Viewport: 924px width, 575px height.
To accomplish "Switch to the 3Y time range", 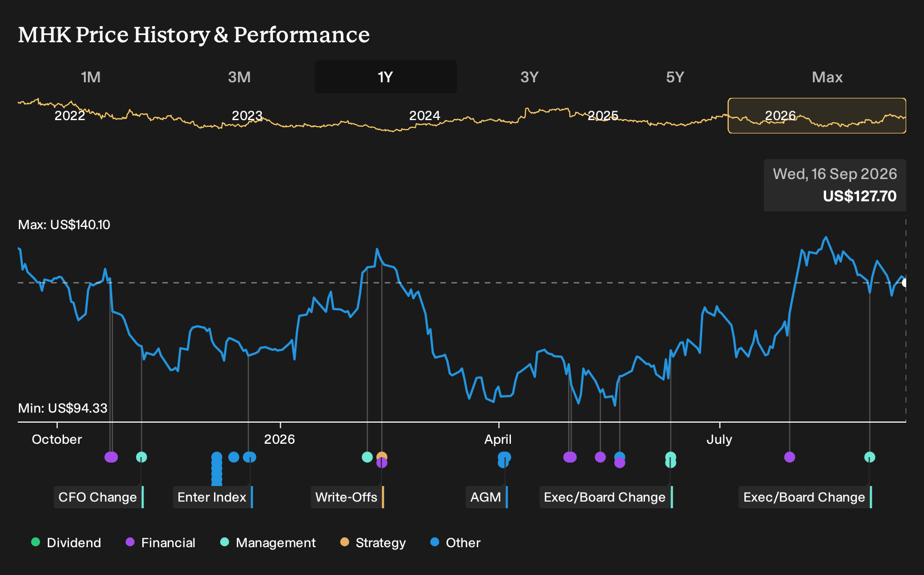I will (529, 77).
